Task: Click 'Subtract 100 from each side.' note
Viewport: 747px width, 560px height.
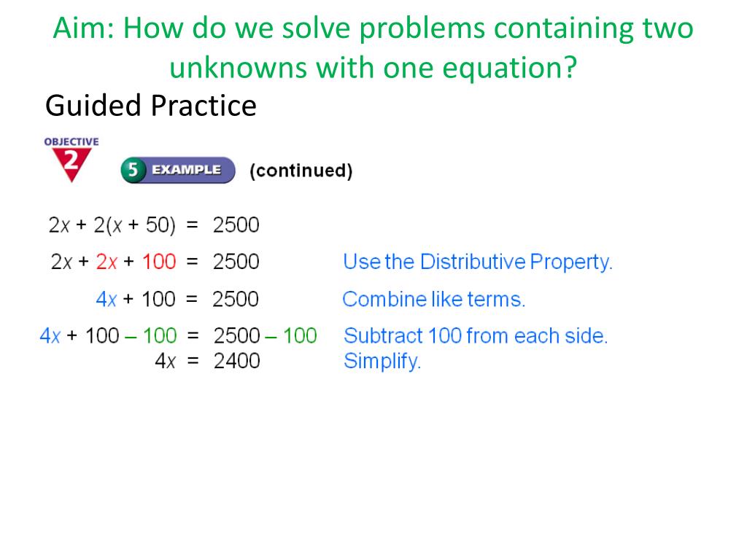Action: (x=476, y=335)
